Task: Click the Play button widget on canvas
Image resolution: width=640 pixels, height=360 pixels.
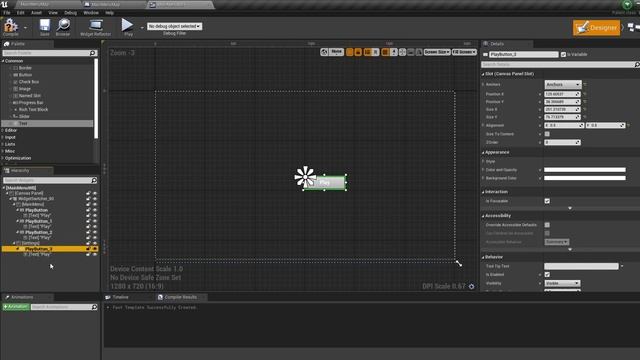Action: click(x=325, y=182)
